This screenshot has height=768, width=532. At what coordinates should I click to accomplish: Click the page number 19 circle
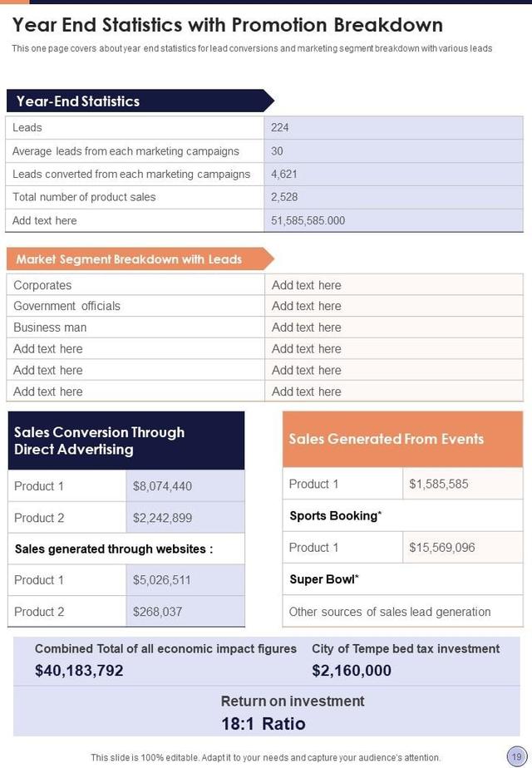pos(516,756)
